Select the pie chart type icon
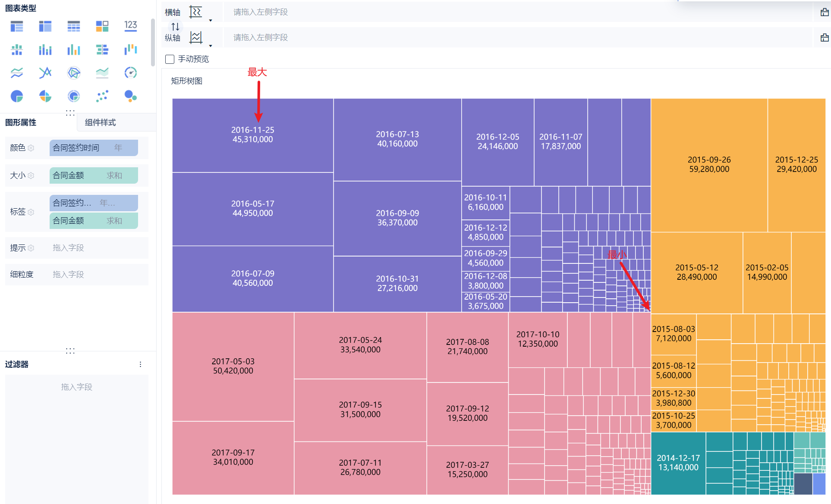 (16, 96)
